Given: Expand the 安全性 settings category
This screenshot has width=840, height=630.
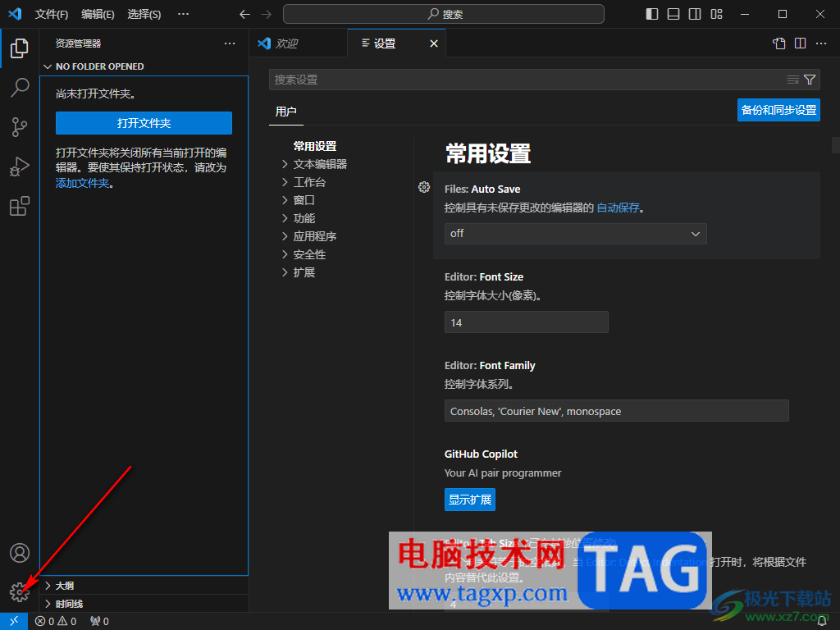Looking at the screenshot, I should point(309,254).
